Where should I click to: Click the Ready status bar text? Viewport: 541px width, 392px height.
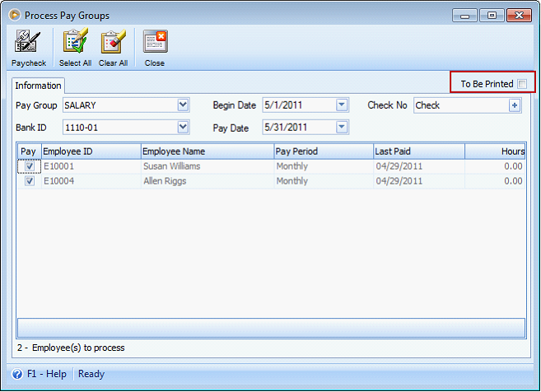click(91, 374)
